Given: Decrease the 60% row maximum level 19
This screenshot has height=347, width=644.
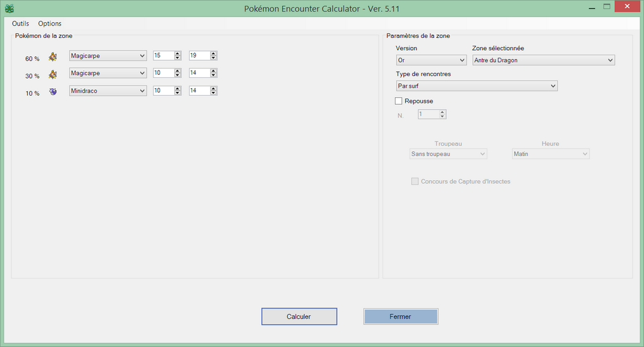Looking at the screenshot, I should coord(214,58).
